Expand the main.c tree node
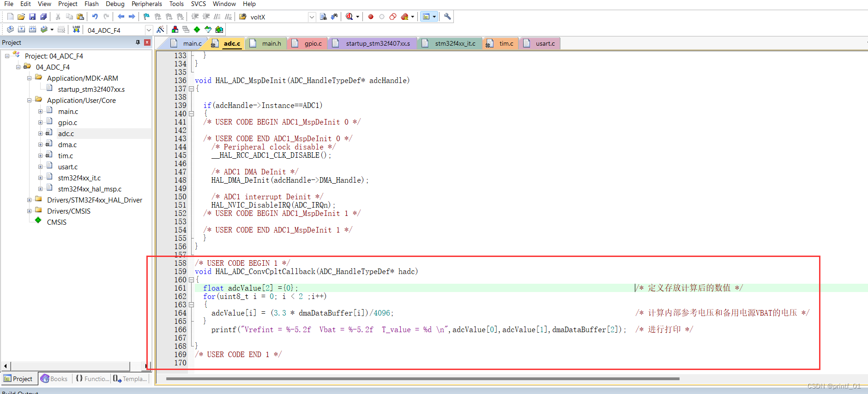The width and height of the screenshot is (868, 394). click(40, 111)
